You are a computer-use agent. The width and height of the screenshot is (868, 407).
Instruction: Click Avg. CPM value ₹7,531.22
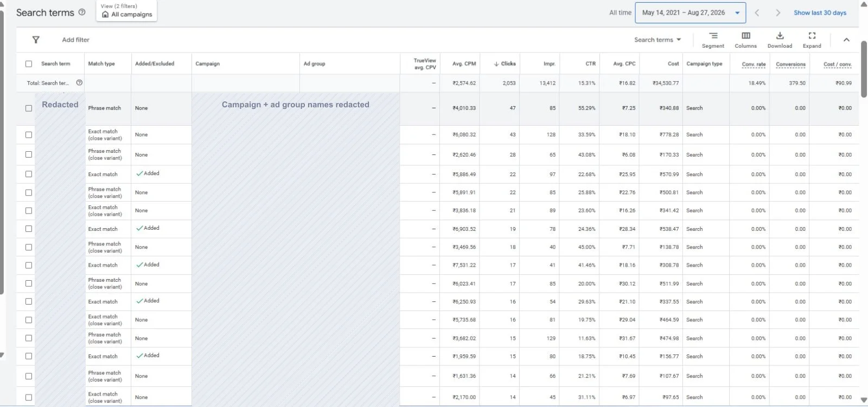[464, 266]
